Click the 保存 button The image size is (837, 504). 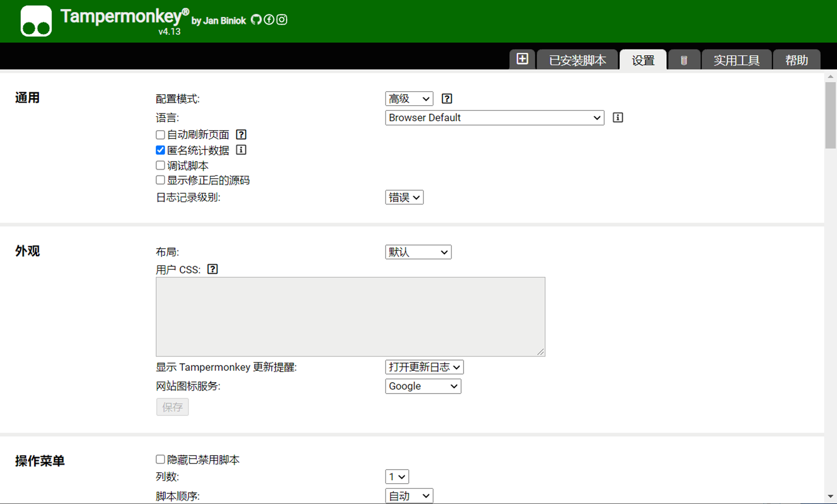(x=172, y=407)
